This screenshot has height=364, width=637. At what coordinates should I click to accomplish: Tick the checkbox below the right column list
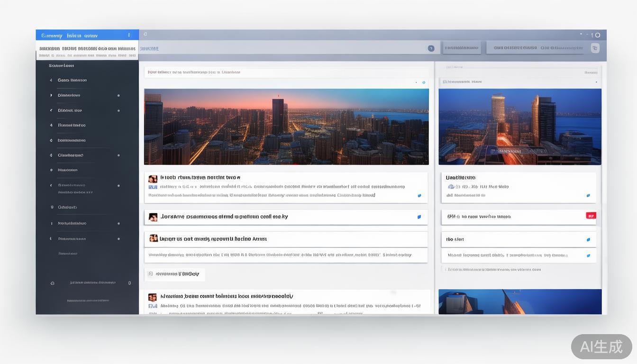pyautogui.click(x=444, y=269)
